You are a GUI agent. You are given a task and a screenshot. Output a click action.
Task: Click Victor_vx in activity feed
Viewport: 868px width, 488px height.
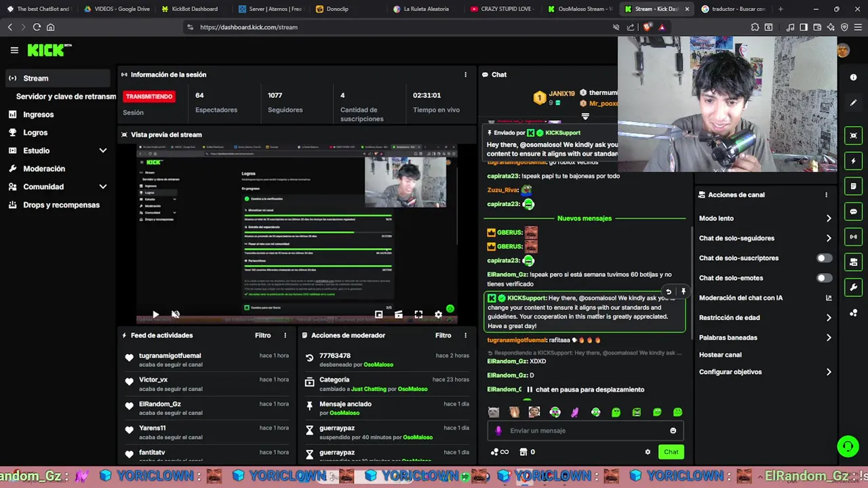tap(153, 380)
